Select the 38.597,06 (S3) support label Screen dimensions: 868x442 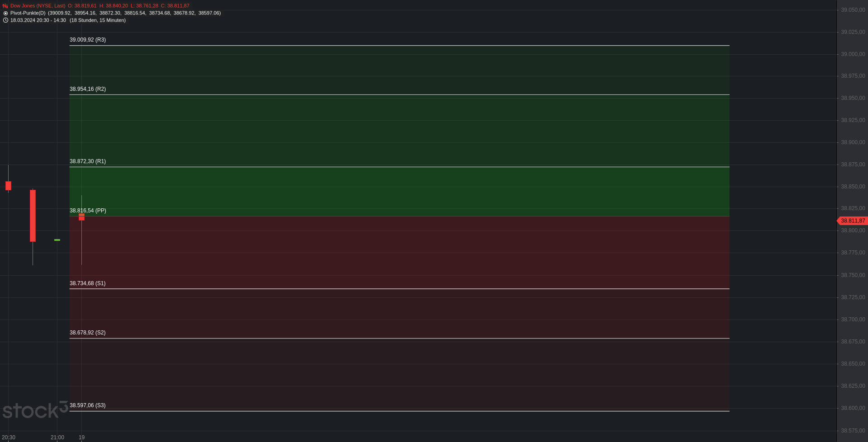coord(87,405)
